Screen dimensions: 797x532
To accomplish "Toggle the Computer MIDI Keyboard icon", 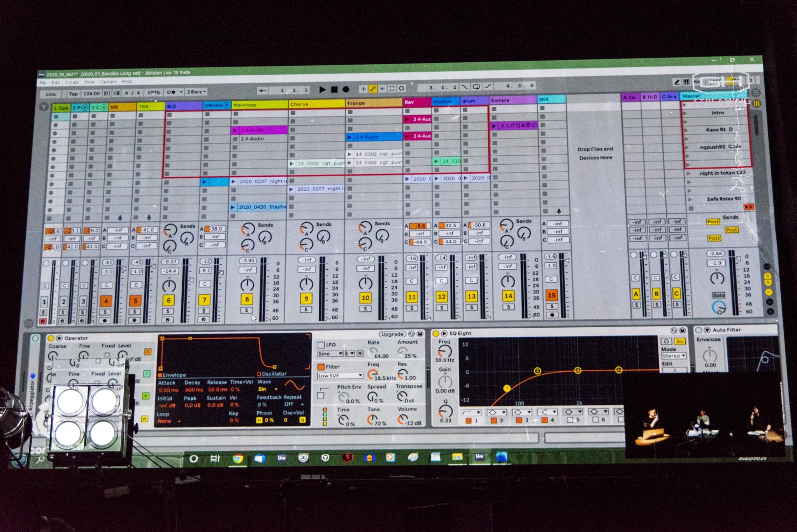I will pyautogui.click(x=686, y=82).
